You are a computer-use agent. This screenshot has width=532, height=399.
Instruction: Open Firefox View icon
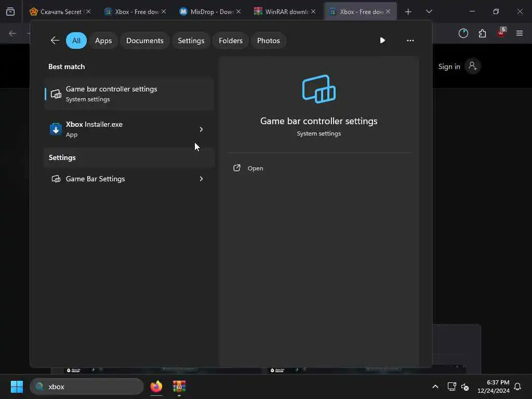pyautogui.click(x=10, y=11)
